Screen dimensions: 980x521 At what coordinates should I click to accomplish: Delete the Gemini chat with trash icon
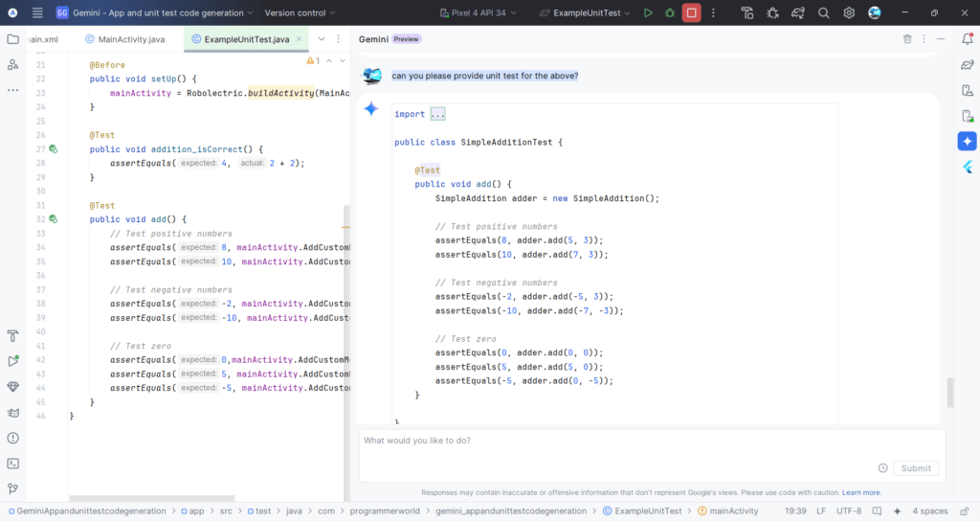pyautogui.click(x=907, y=38)
